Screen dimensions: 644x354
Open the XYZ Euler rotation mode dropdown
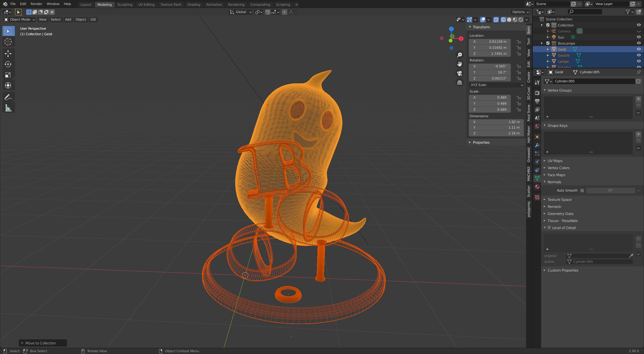(x=496, y=85)
